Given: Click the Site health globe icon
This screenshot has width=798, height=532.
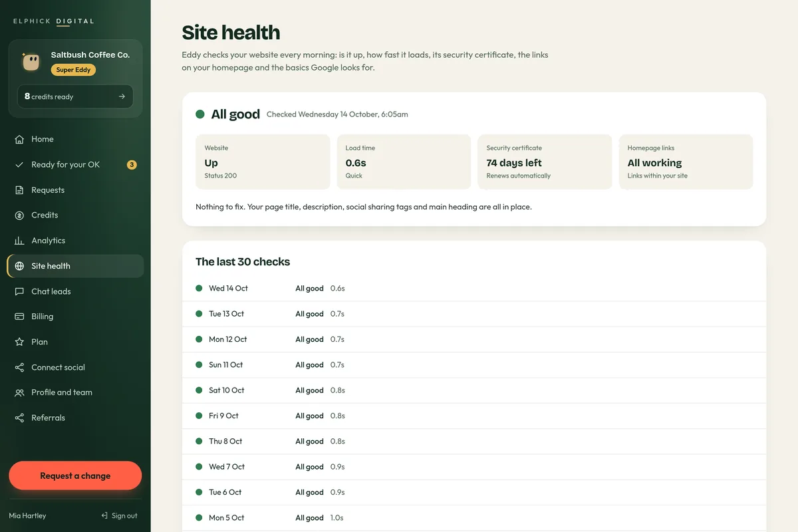Looking at the screenshot, I should point(19,266).
